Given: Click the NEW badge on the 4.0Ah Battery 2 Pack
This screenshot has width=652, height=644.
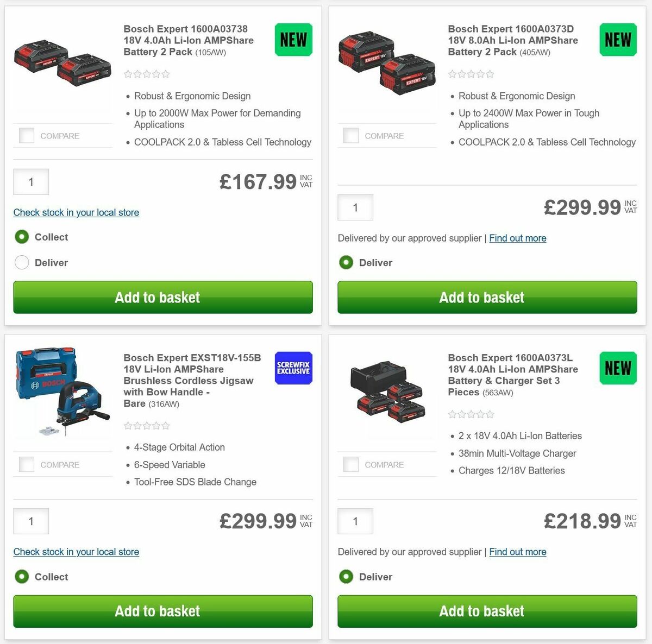Looking at the screenshot, I should click(x=293, y=39).
